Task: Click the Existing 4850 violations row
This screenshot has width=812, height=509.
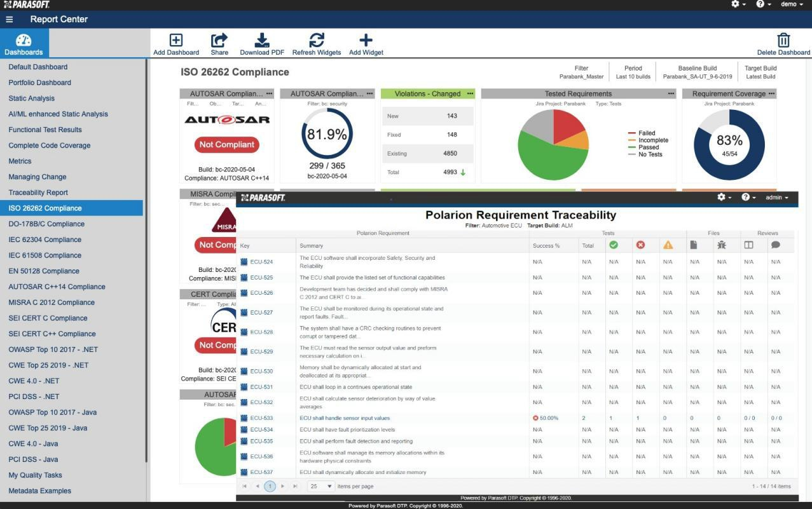Action: pyautogui.click(x=429, y=153)
